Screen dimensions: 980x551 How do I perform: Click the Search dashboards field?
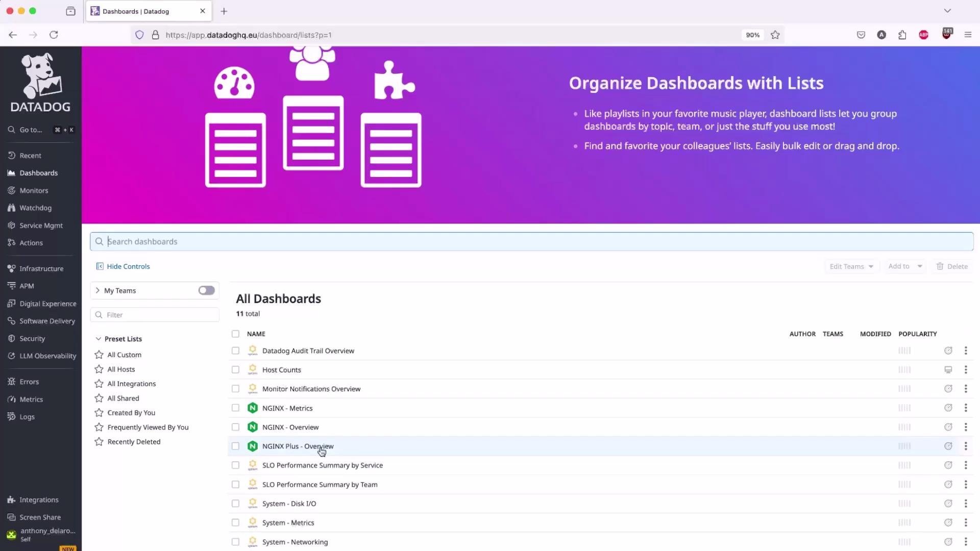tap(532, 241)
